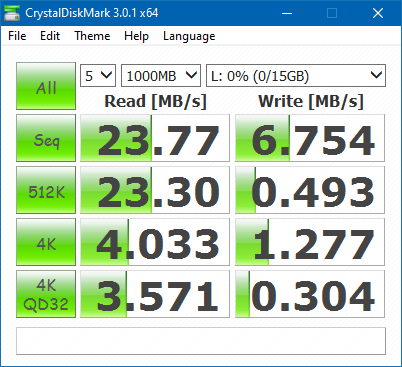Viewport: 402px width, 367px height.
Task: Select the 4K write result 1.277
Action: (310, 242)
